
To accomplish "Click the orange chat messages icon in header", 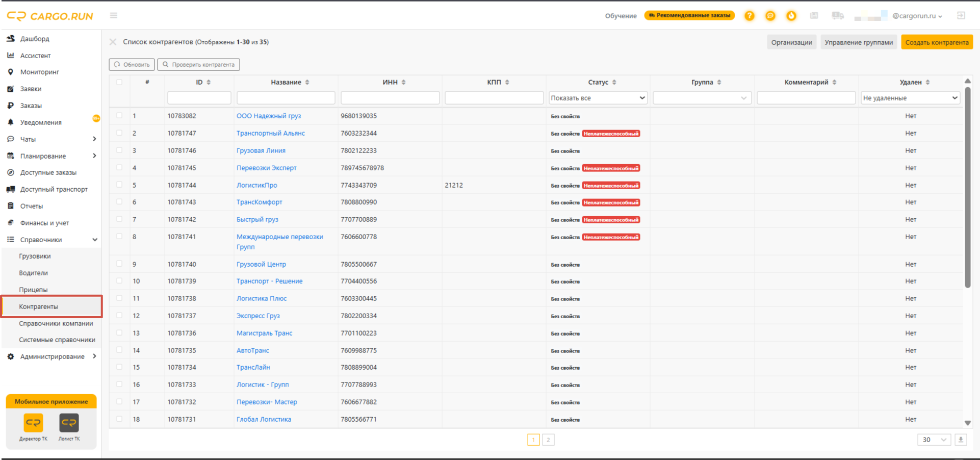I will 770,16.
